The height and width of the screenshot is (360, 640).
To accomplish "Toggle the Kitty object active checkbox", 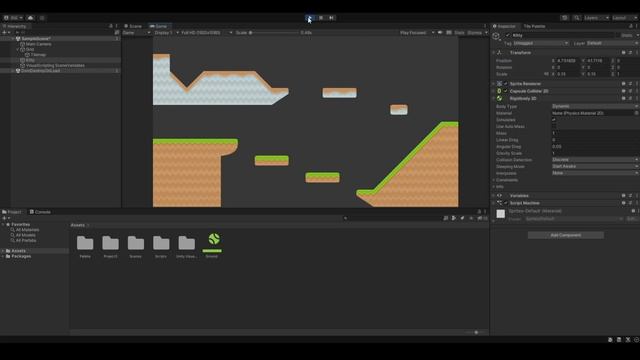I will pos(507,36).
